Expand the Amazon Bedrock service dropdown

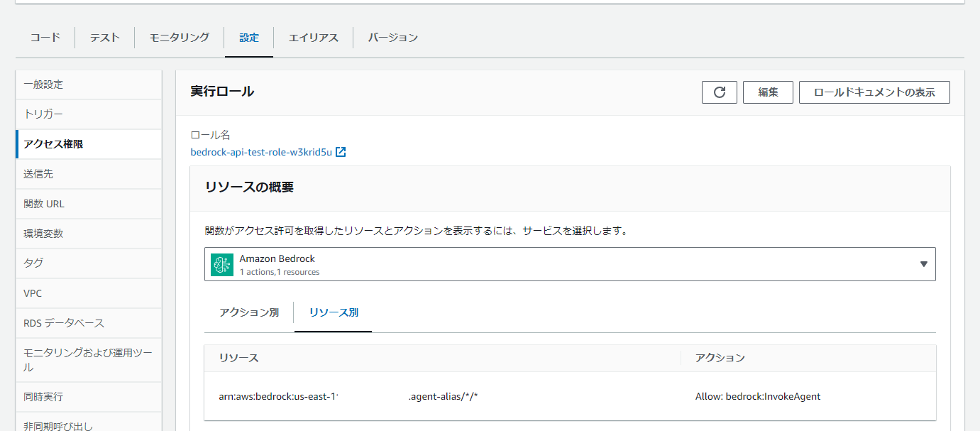(x=923, y=263)
